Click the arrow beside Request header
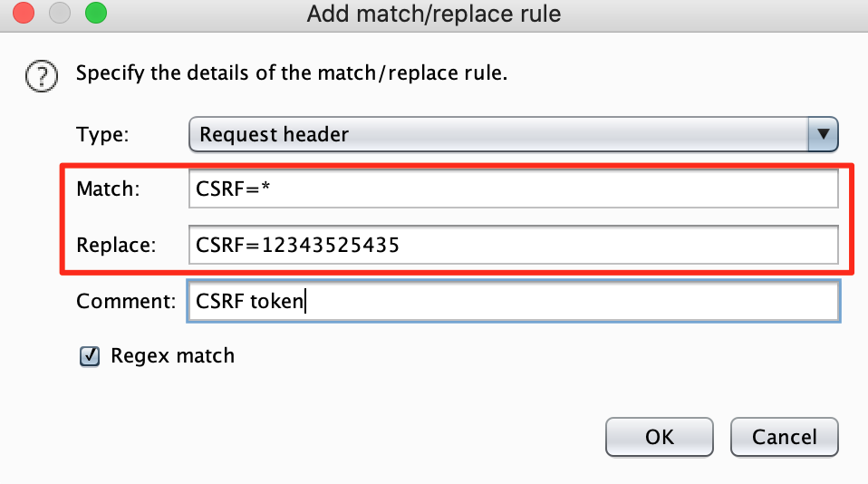The height and width of the screenshot is (484, 868). click(x=823, y=135)
